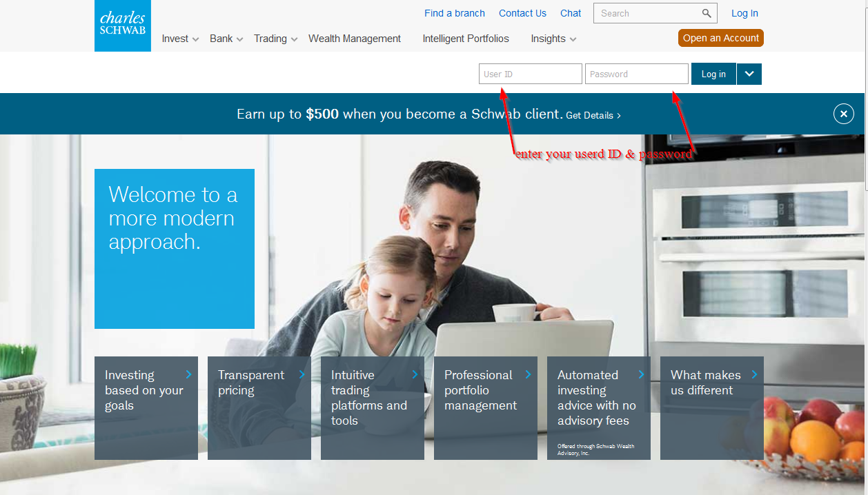Close the $500 promotion banner
The image size is (868, 495).
(x=843, y=114)
